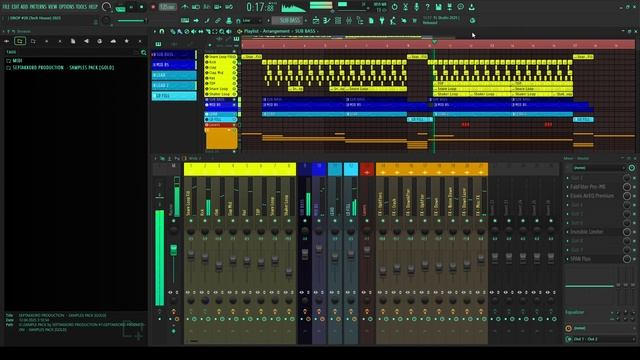Image resolution: width=640 pixels, height=360 pixels.
Task: Mute the LD FILL playlist track
Action: click(x=234, y=120)
